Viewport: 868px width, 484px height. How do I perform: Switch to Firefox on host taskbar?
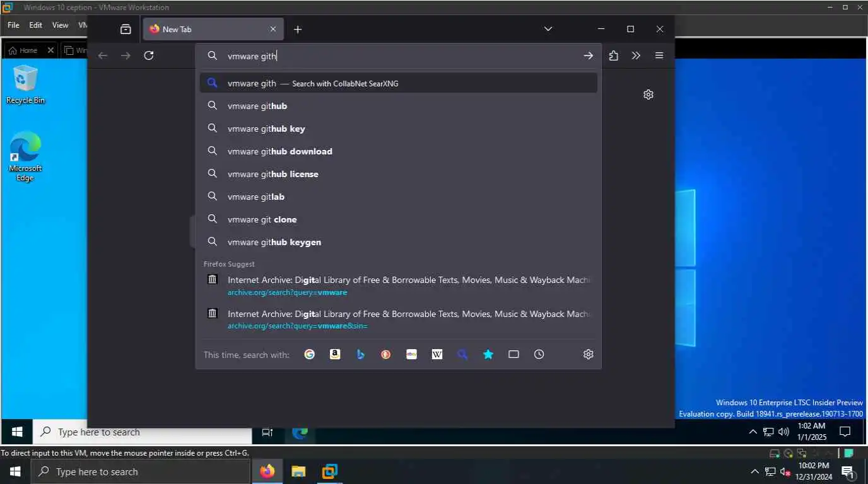pyautogui.click(x=267, y=471)
